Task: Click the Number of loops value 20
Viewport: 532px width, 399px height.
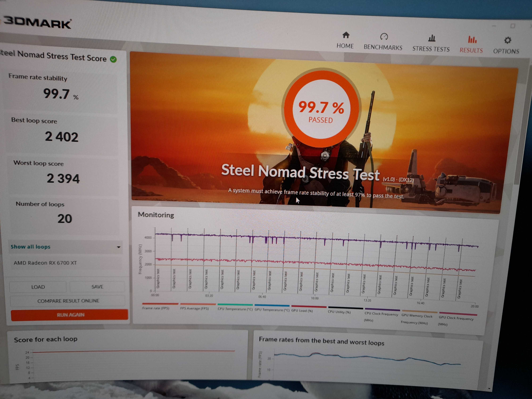Action: (65, 219)
